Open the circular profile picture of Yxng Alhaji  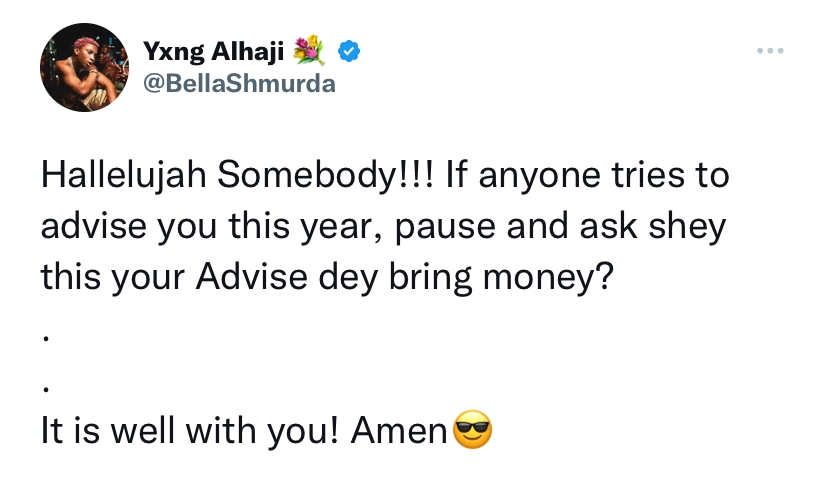pos(84,67)
